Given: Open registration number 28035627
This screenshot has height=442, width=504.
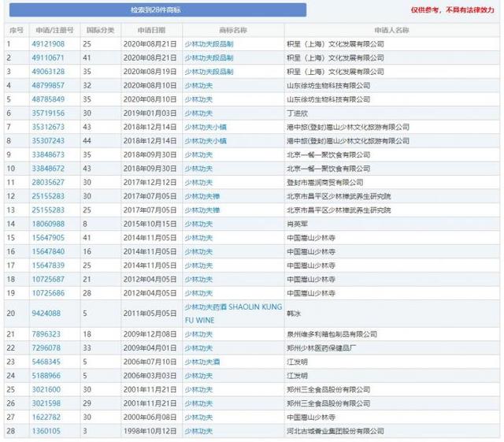Looking at the screenshot, I should (x=47, y=182).
